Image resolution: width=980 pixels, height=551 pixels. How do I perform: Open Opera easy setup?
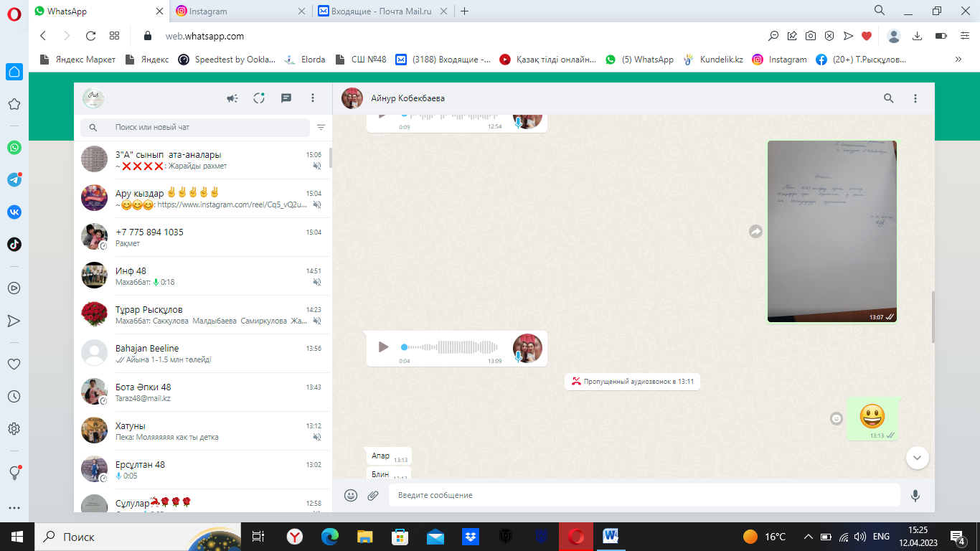964,36
